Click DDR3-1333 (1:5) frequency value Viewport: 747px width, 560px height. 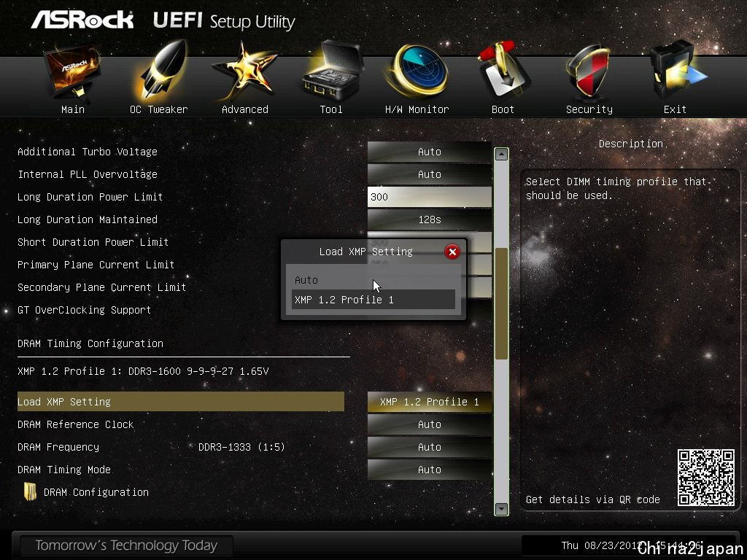pos(241,447)
